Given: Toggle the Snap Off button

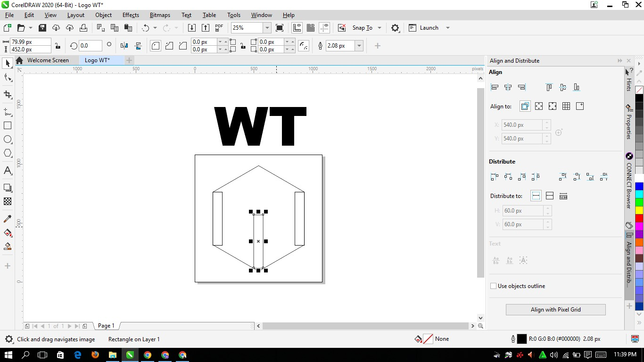Looking at the screenshot, I should (x=342, y=28).
